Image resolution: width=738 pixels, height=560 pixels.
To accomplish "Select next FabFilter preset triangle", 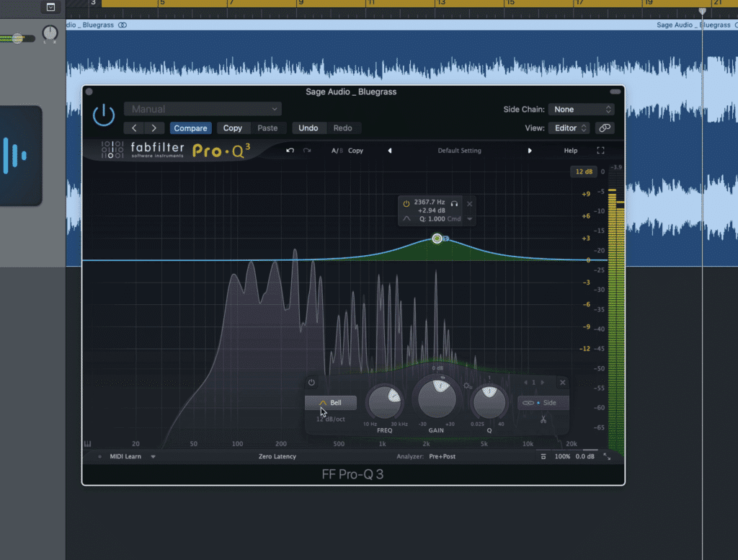I will tap(530, 151).
